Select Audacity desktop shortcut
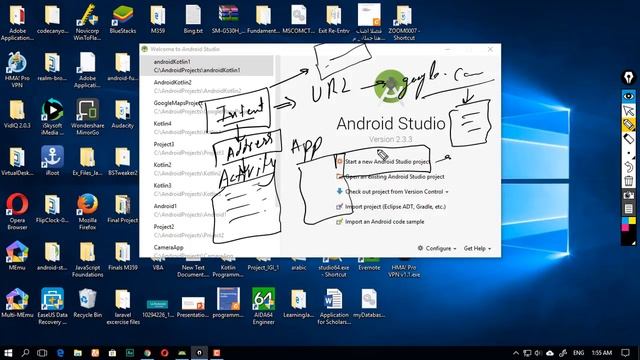 click(122, 114)
